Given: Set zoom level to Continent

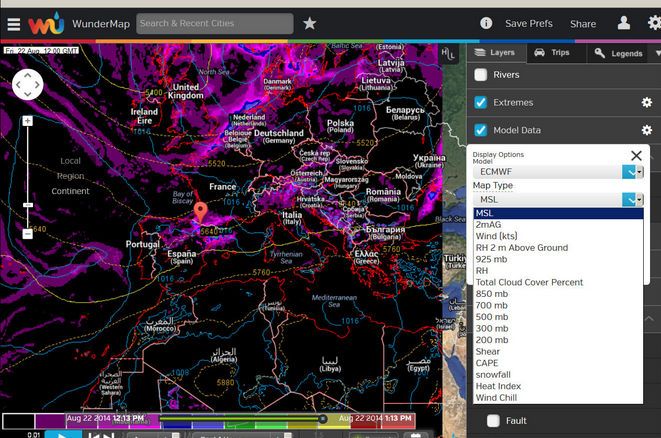Looking at the screenshot, I should pyautogui.click(x=70, y=191).
